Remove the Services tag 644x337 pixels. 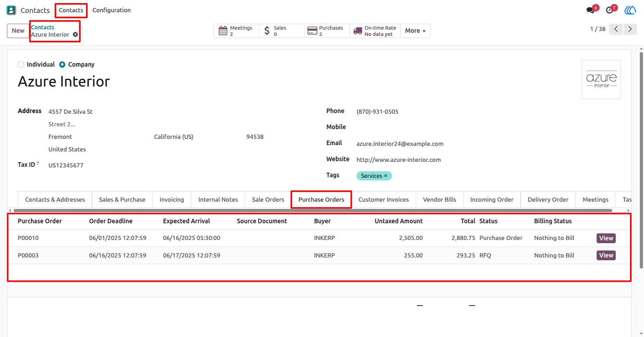pyautogui.click(x=385, y=176)
